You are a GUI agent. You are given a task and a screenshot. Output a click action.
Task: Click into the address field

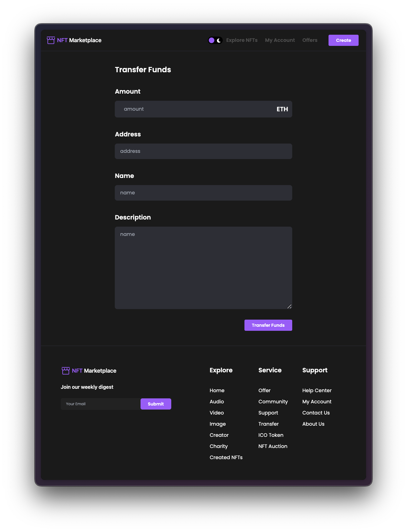(x=203, y=151)
